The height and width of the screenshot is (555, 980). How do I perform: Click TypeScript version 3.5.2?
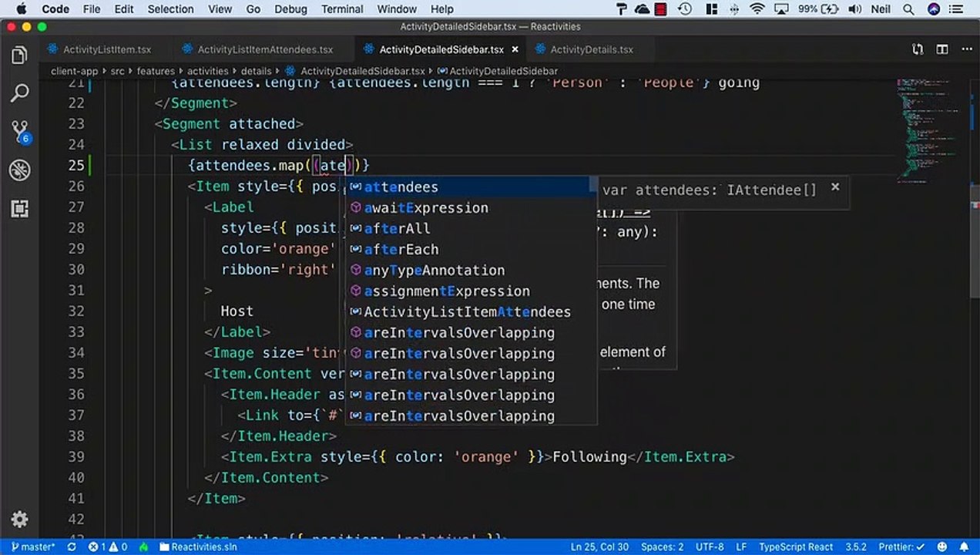[x=856, y=547]
